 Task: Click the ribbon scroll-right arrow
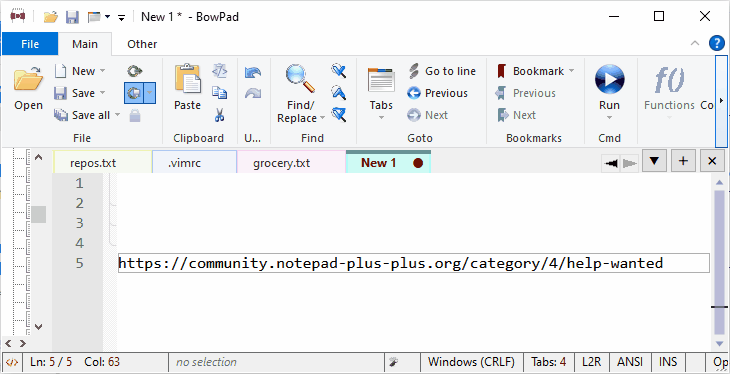(x=722, y=101)
